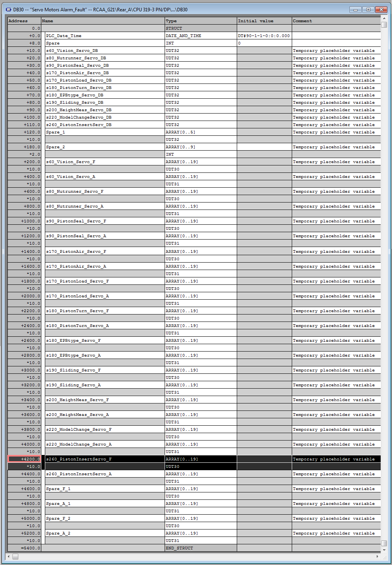
Task: Click the Name column header
Action: (103, 21)
